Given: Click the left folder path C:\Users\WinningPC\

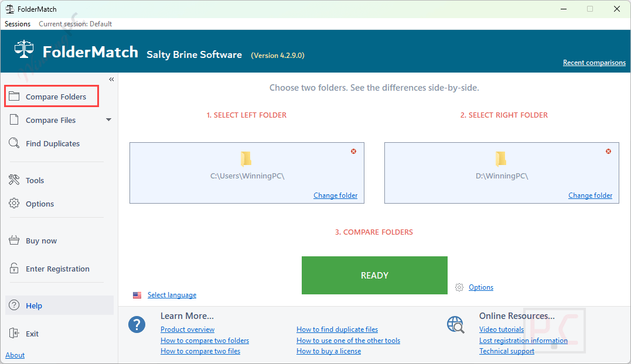Looking at the screenshot, I should coord(247,176).
